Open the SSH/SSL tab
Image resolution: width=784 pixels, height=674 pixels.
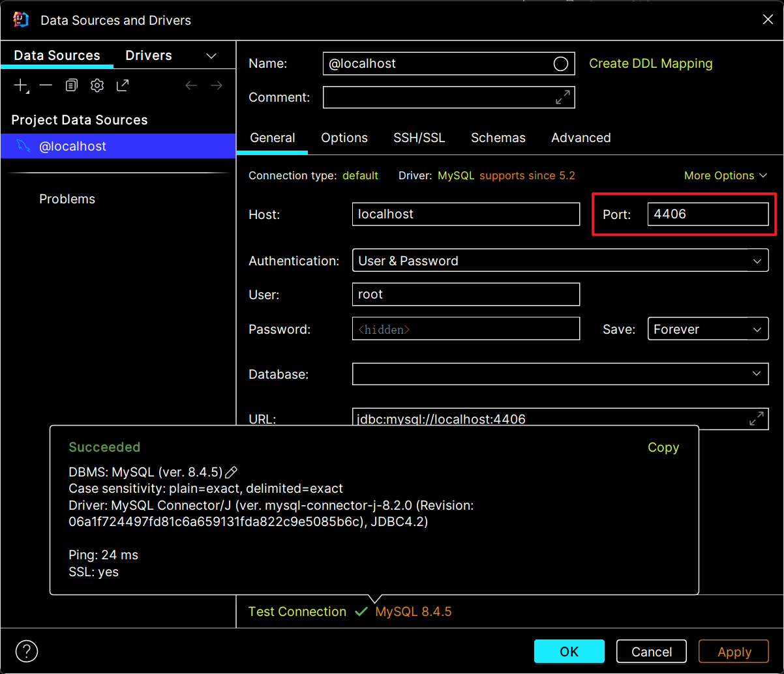coord(419,138)
